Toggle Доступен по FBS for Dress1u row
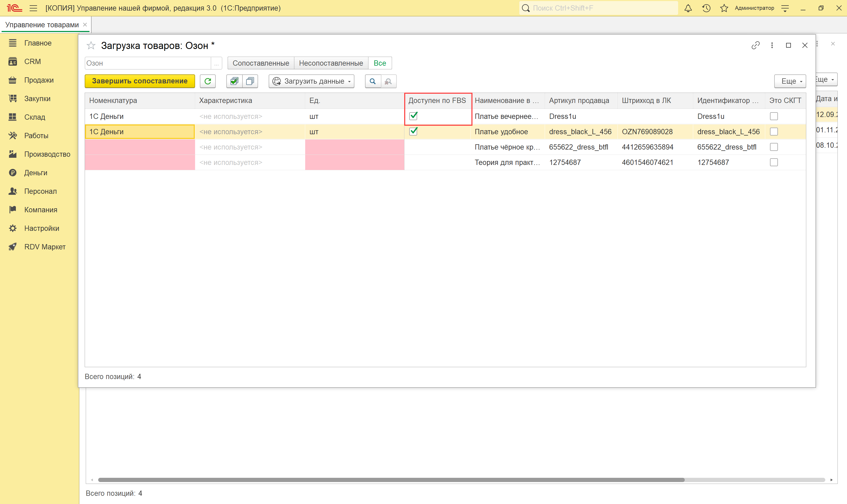 click(x=413, y=116)
